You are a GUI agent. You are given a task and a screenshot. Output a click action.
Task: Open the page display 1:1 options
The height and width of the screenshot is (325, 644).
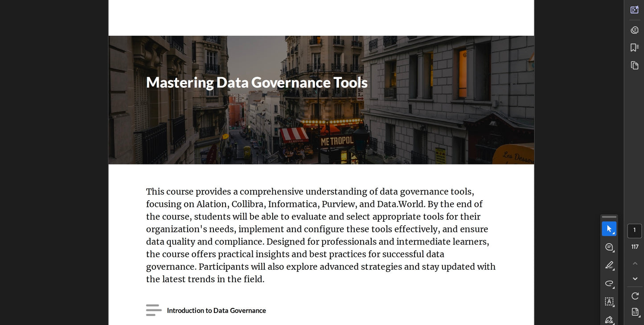point(635,312)
